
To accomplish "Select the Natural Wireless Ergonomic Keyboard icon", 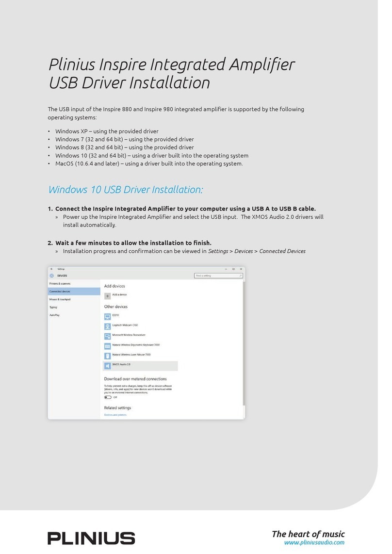I will (x=107, y=346).
